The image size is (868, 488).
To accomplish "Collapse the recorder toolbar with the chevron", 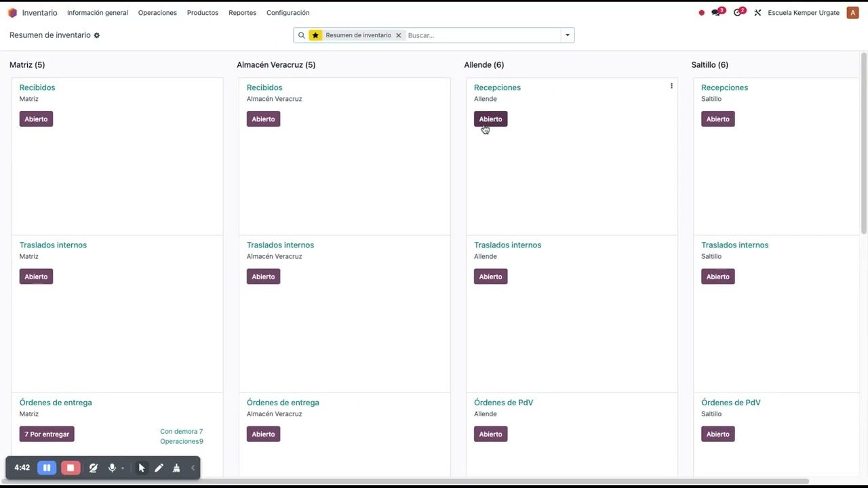I will pyautogui.click(x=193, y=468).
